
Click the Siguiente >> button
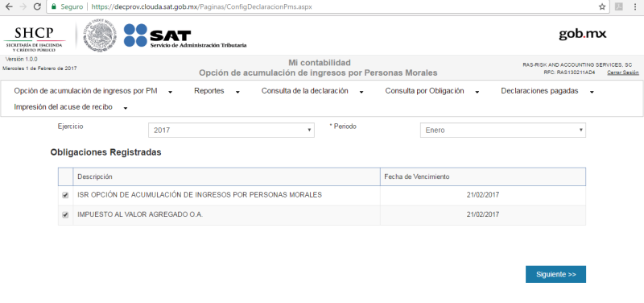click(x=555, y=275)
